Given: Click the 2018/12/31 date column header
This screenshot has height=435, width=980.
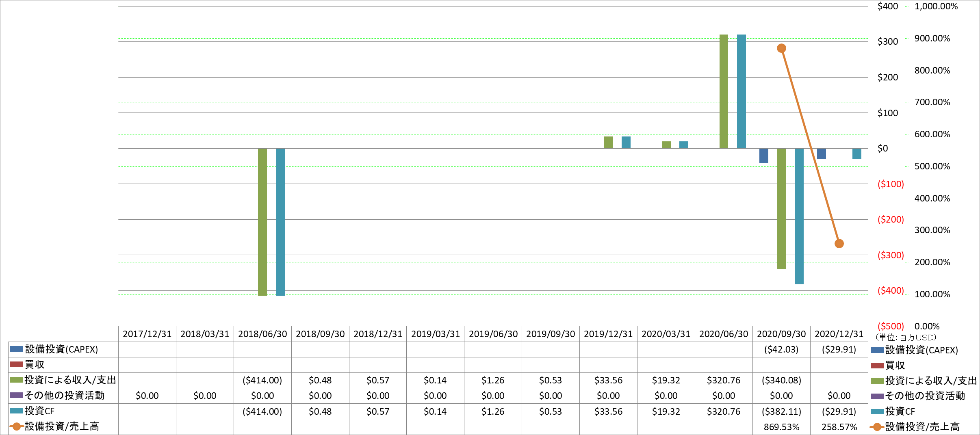Looking at the screenshot, I should pyautogui.click(x=378, y=334).
